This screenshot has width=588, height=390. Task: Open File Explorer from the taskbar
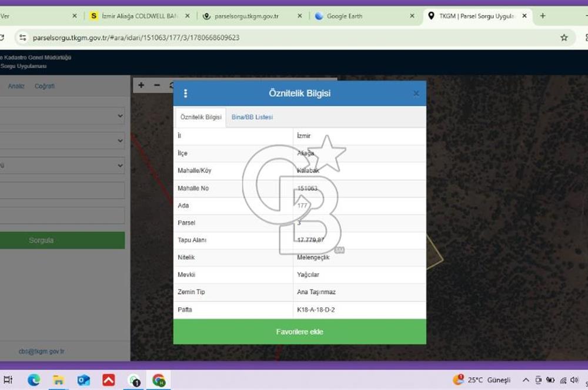point(58,380)
